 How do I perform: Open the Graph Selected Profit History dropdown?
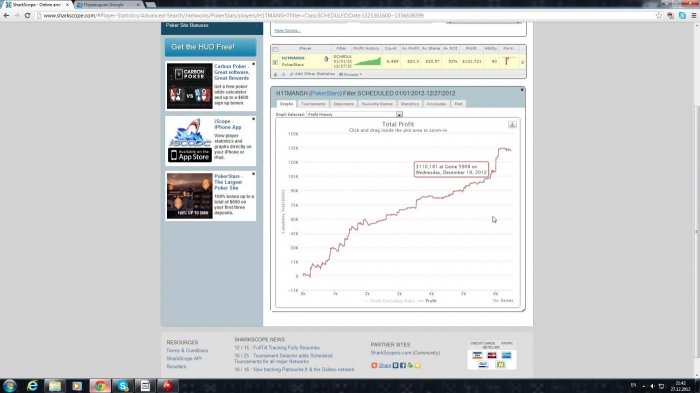point(354,114)
